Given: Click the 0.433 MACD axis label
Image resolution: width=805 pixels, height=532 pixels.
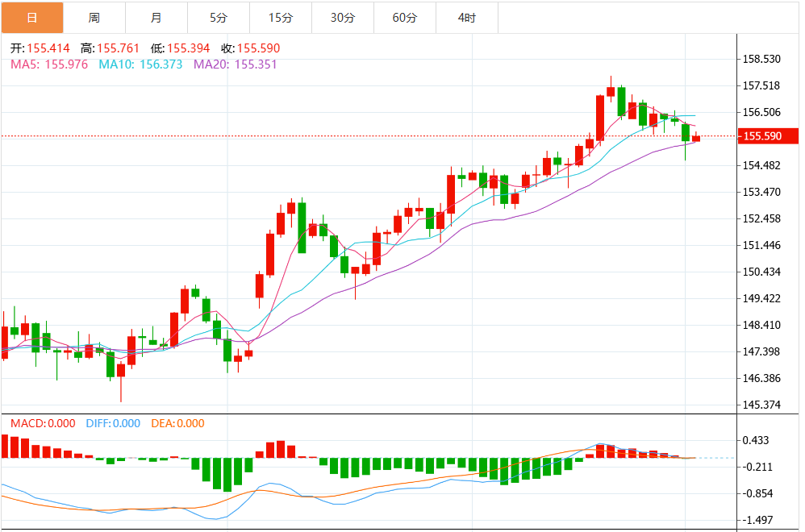Looking at the screenshot, I should point(756,440).
